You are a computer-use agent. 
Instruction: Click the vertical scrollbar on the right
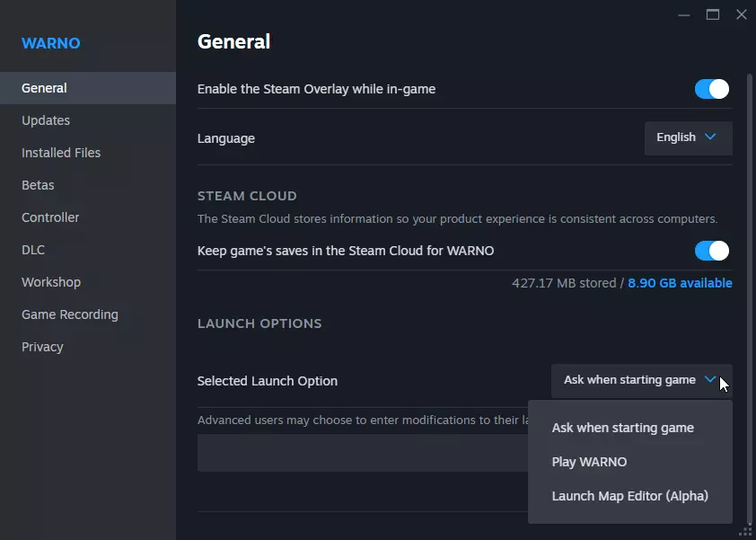click(x=750, y=297)
